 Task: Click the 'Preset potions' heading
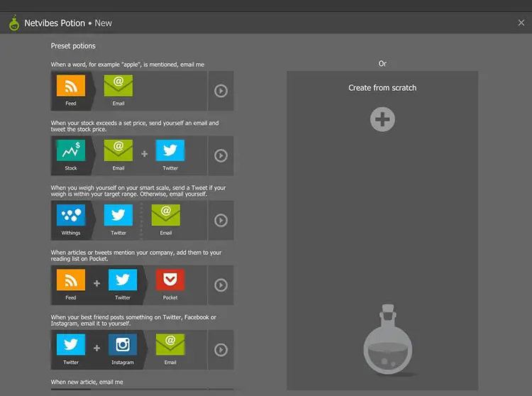(x=73, y=46)
